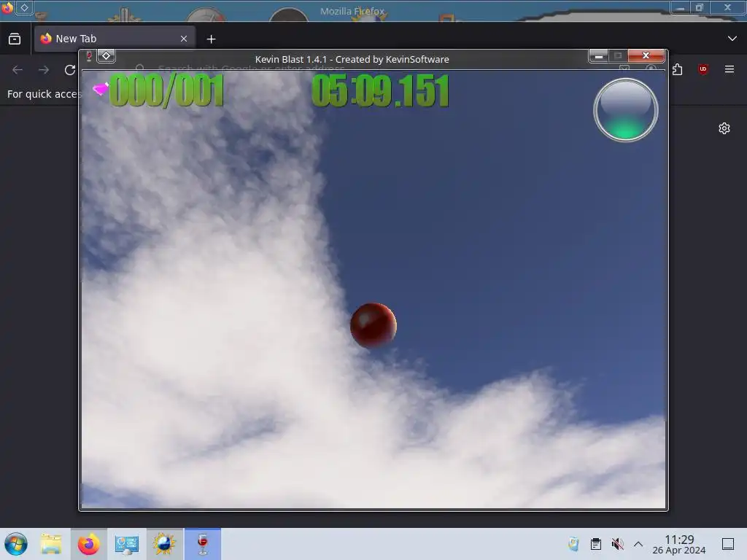Click the 'For quick access' bookmarks text
747x560 pixels.
[44, 94]
